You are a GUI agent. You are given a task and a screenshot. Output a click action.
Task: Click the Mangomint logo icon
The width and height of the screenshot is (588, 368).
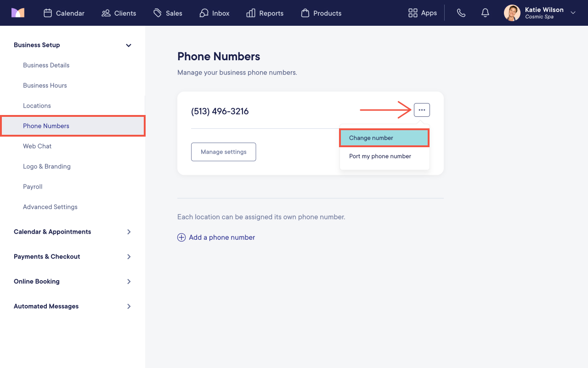(x=18, y=13)
